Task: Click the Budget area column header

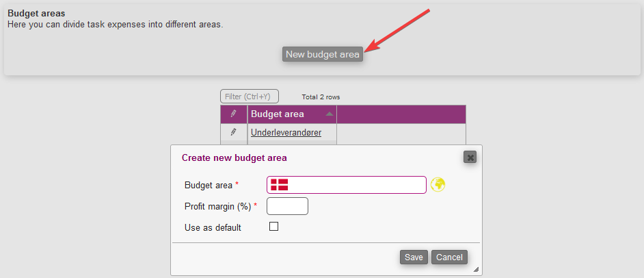Action: [x=292, y=114]
